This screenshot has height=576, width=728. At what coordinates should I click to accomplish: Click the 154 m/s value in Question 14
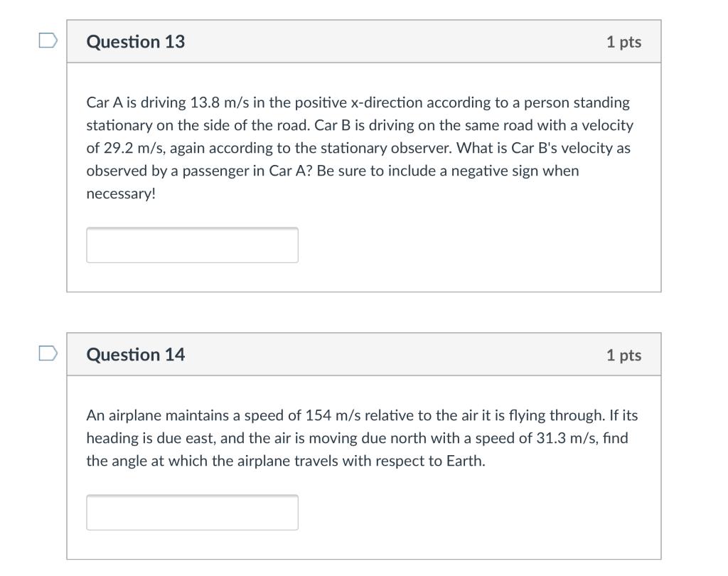(x=333, y=415)
